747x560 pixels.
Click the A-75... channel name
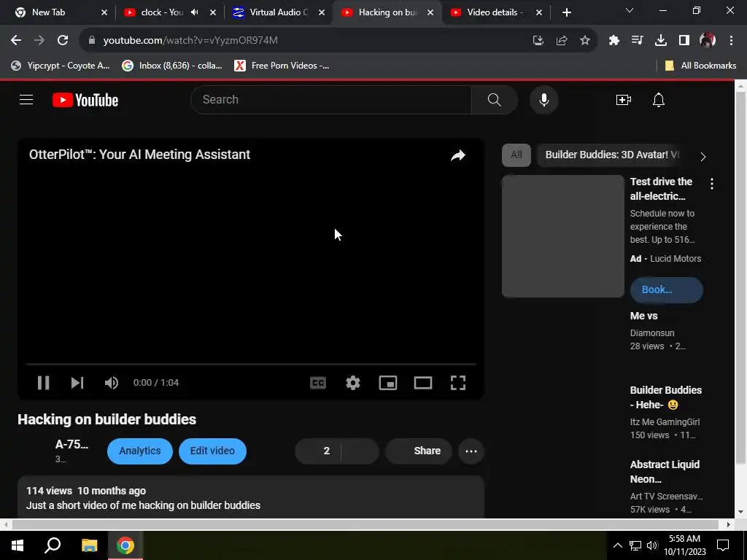[71, 444]
